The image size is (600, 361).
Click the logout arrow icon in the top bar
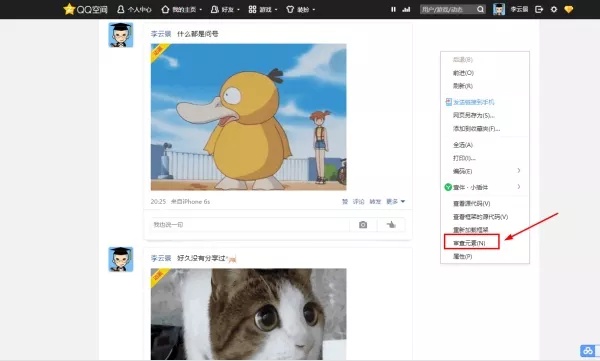coord(539,9)
